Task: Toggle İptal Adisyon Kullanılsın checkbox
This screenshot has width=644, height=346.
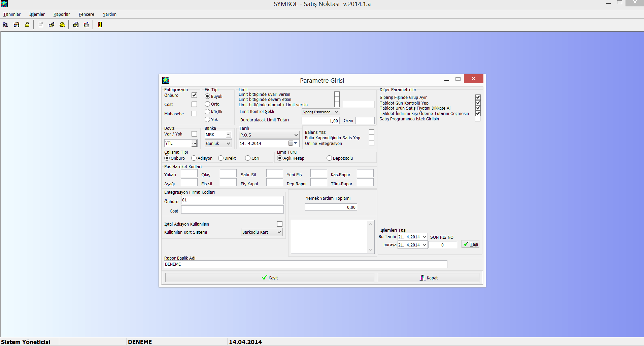Action: click(x=280, y=224)
